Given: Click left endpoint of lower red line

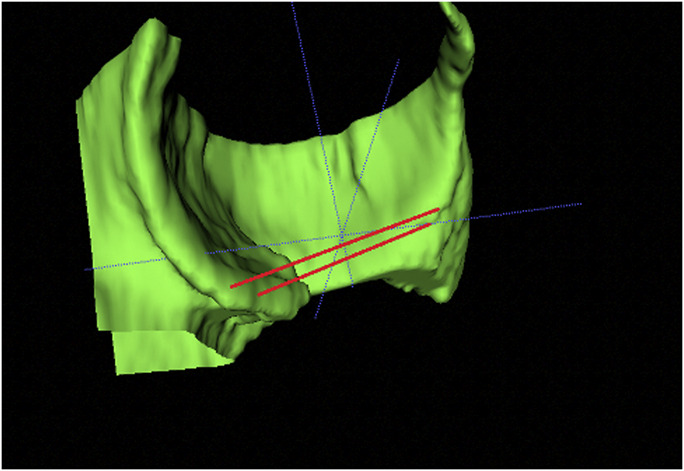Looking at the screenshot, I should 260,295.
